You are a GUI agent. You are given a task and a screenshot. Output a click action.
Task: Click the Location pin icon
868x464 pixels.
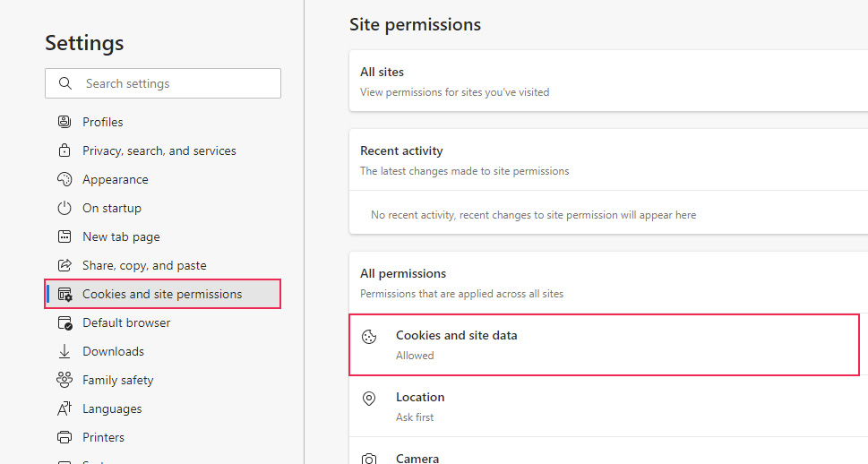pos(368,399)
